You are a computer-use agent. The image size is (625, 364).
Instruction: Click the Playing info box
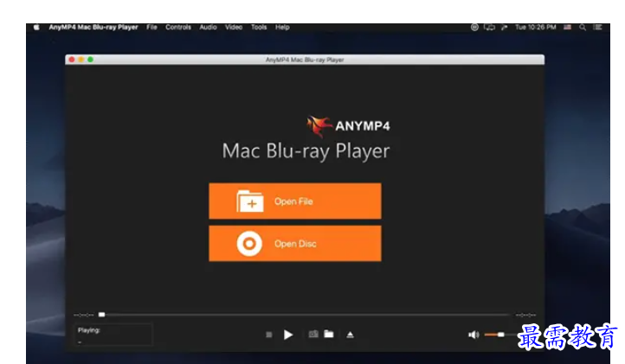click(113, 335)
